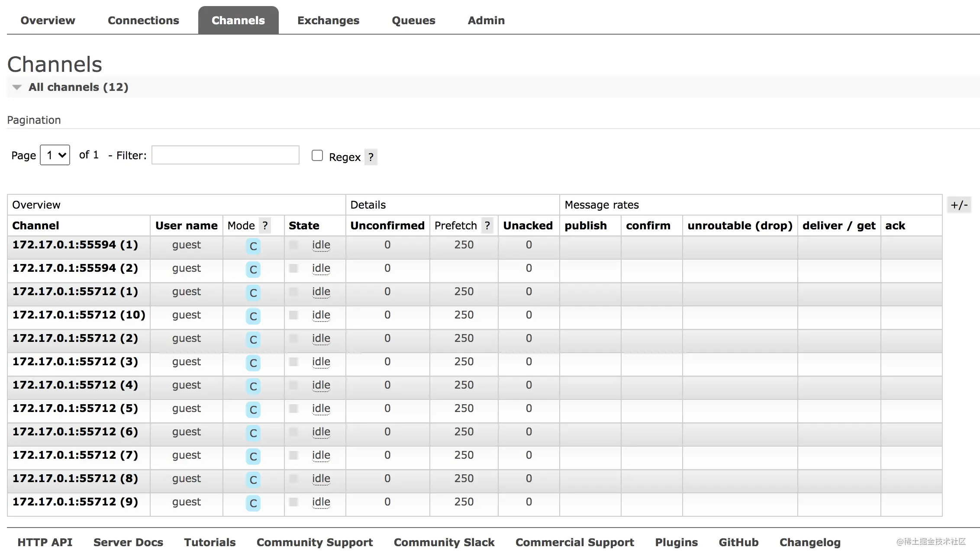Focus the Filter text field
Image resolution: width=980 pixels, height=560 pixels.
(225, 155)
